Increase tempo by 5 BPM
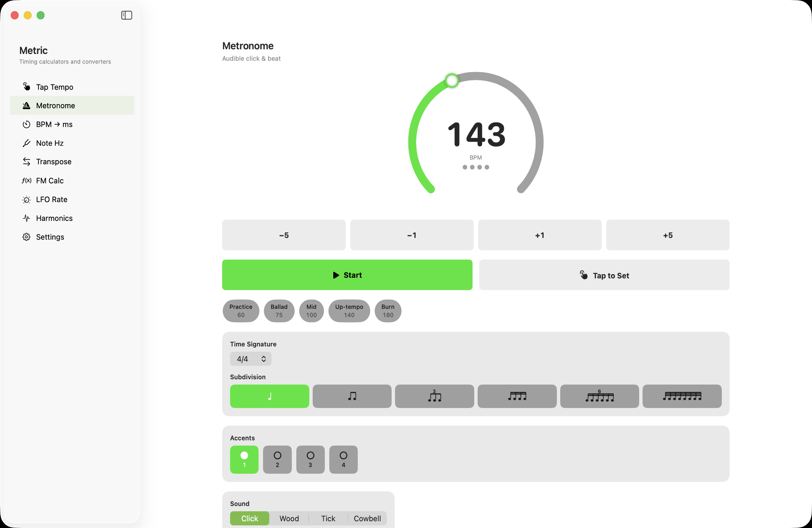 668,235
